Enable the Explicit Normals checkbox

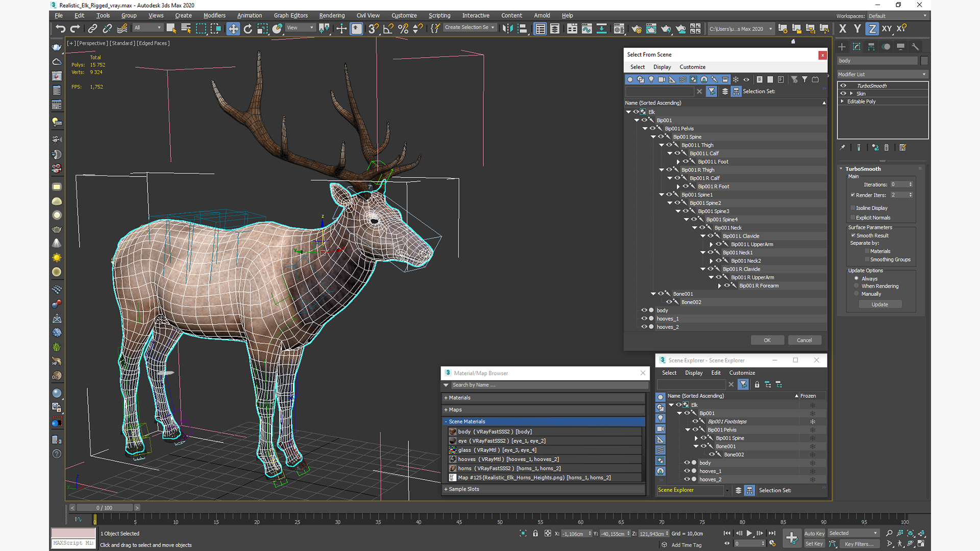click(853, 217)
